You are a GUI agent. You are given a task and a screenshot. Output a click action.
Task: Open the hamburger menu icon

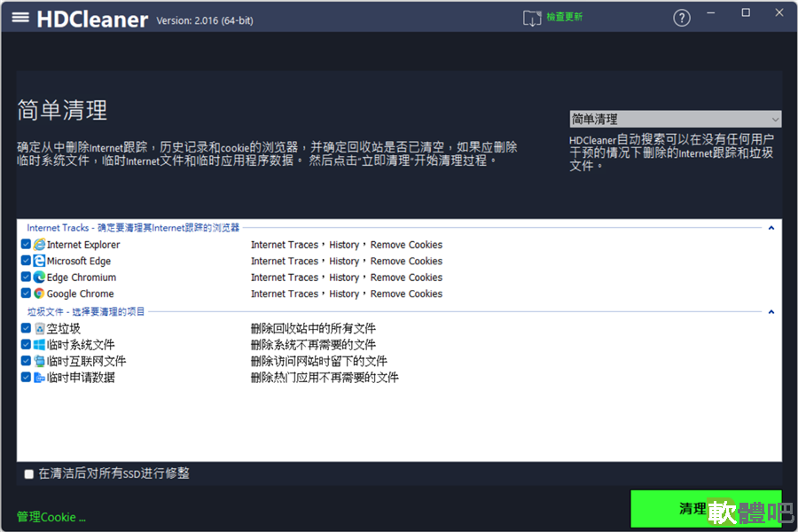[x=20, y=18]
